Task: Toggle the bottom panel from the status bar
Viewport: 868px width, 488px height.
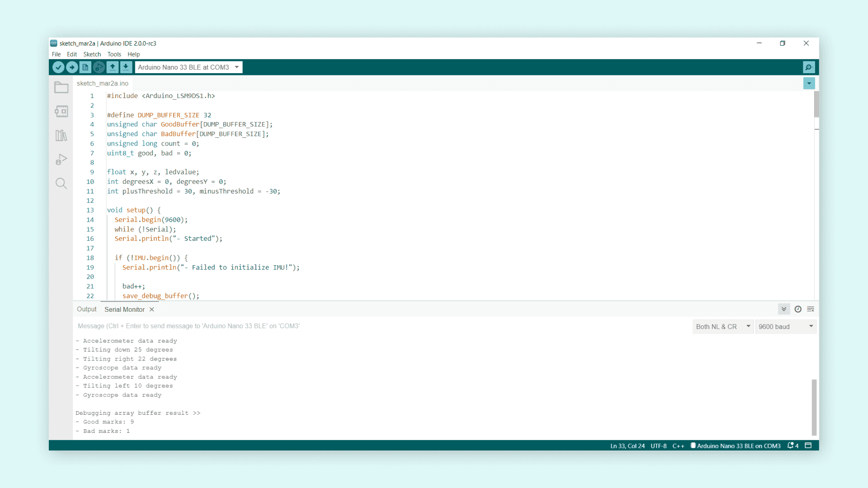Action: click(808, 446)
